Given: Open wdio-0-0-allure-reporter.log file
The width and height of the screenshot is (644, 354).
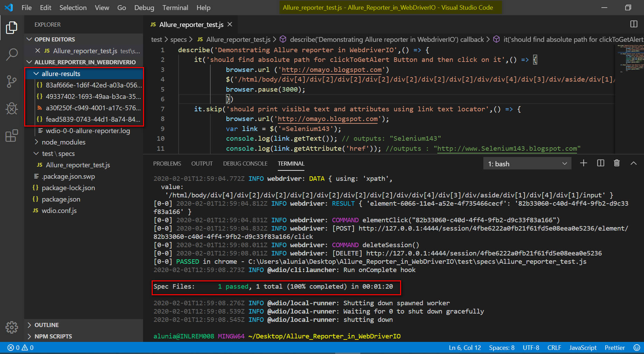Looking at the screenshot, I should coord(84,131).
